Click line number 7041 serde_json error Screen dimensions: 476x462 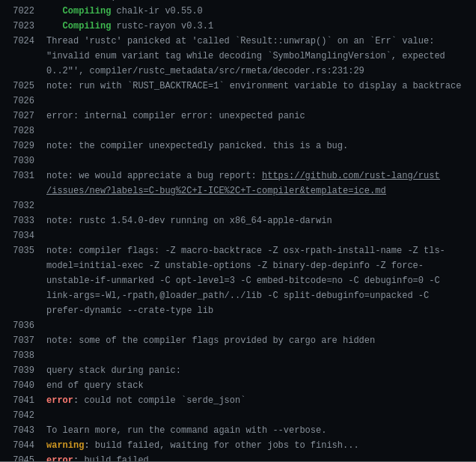pos(24,400)
